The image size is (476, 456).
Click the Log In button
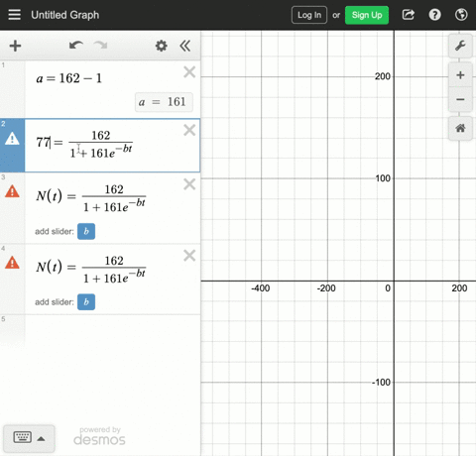tap(309, 15)
